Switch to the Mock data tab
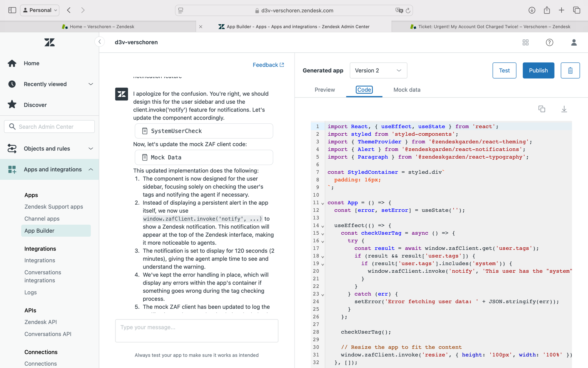The image size is (588, 368). point(407,90)
